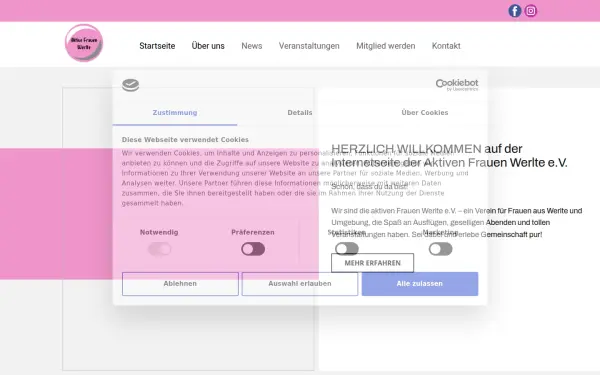Open Mitglied werden page
Screen dimensions: 600x375
386,46
